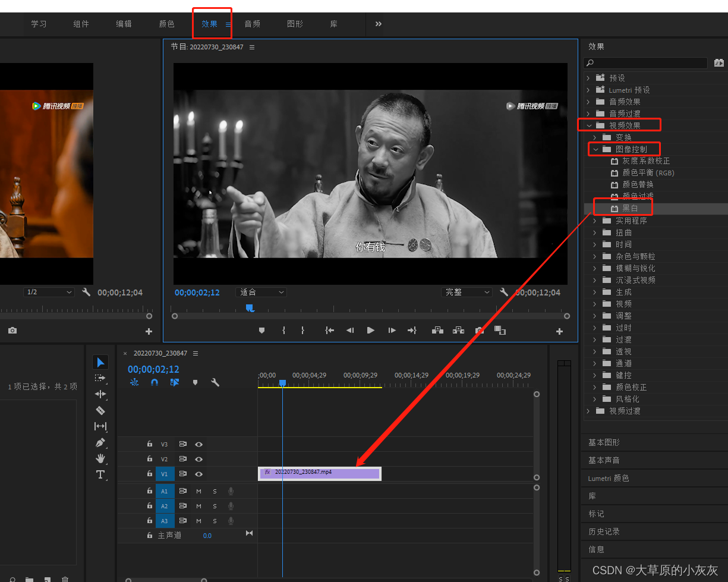Toggle timeline Snap magnet icon
Screen dimensions: 728x582
click(155, 383)
